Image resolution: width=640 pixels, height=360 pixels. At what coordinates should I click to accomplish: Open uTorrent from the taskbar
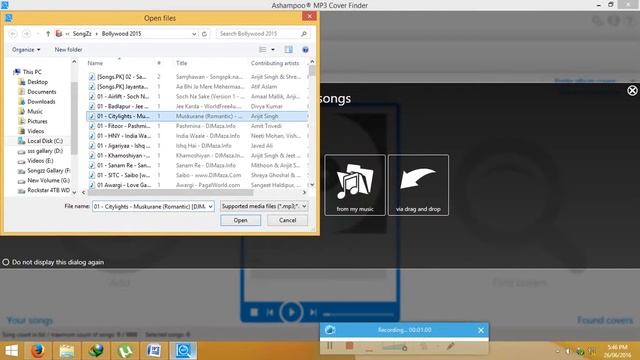pos(125,351)
